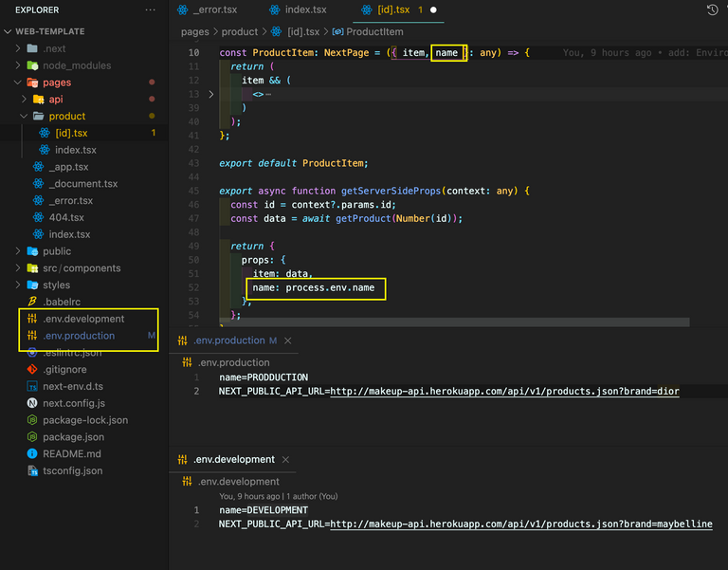Close the .env.development tab
Viewport: 728px width, 570px height.
pos(285,460)
